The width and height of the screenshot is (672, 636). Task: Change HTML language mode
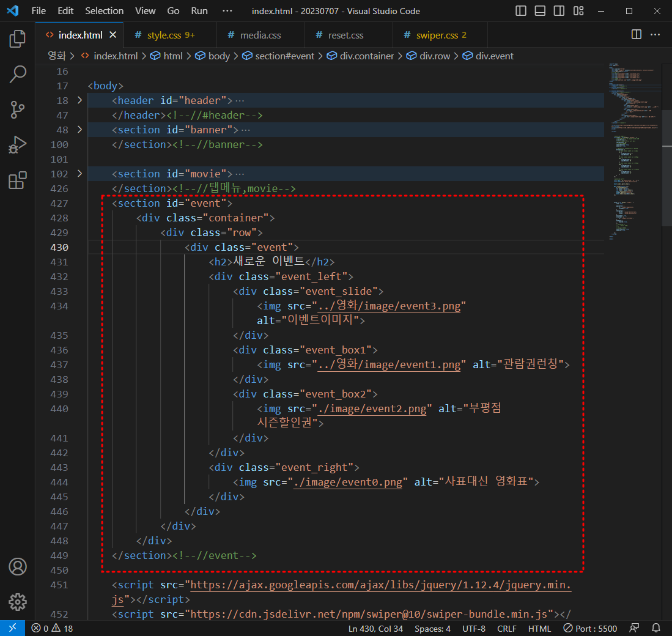(539, 628)
